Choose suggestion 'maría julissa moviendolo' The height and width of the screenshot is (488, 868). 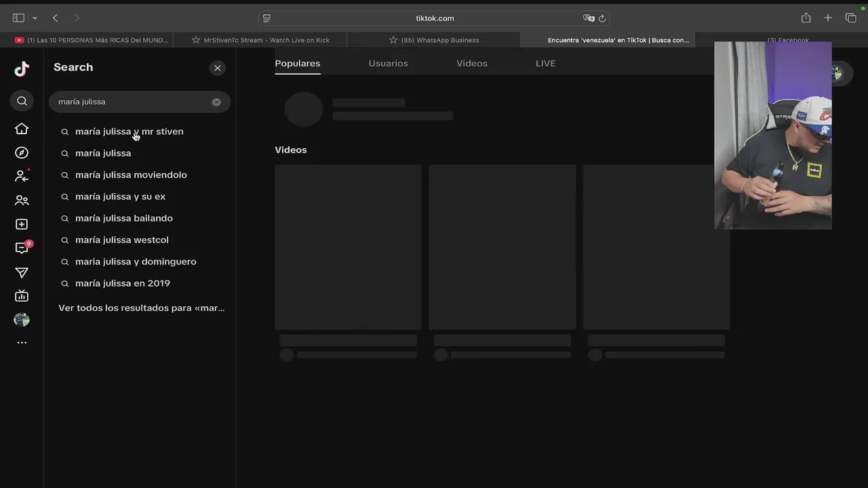pos(131,175)
